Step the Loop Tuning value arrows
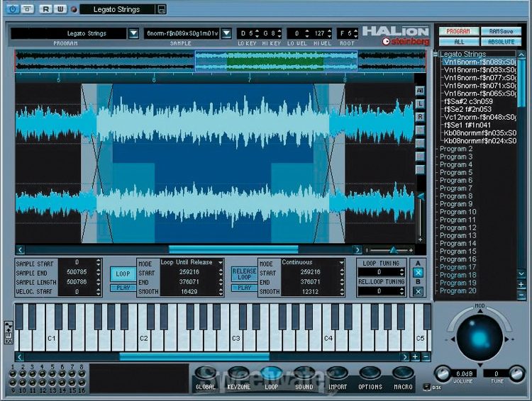Viewport: 532px width, 401px height. pyautogui.click(x=402, y=272)
